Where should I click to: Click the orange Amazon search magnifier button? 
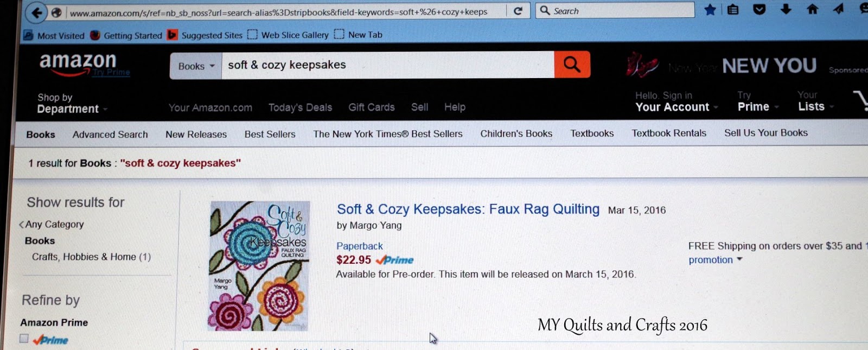tap(572, 65)
